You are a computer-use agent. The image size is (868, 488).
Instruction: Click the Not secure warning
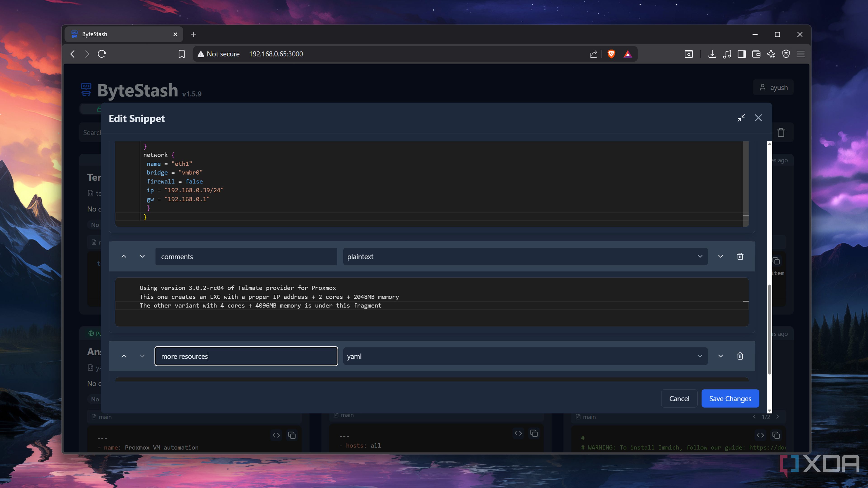218,54
